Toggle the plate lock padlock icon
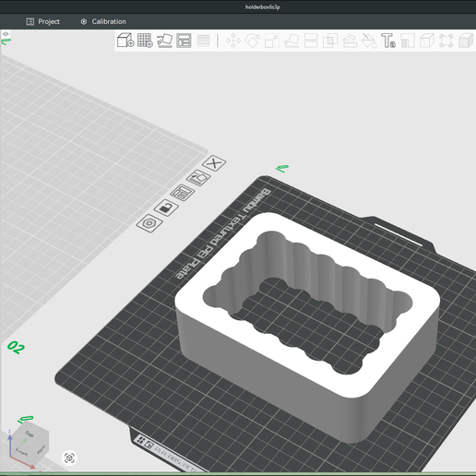 pyautogui.click(x=166, y=208)
